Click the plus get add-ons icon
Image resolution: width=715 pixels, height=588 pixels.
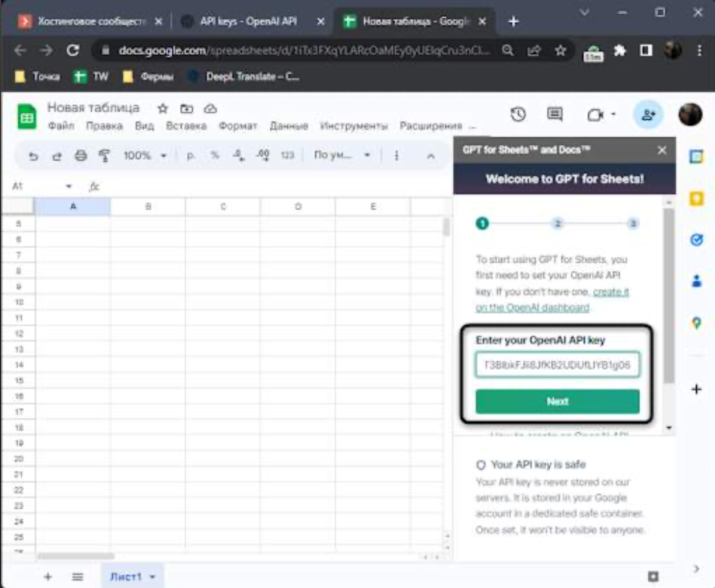pyautogui.click(x=696, y=390)
